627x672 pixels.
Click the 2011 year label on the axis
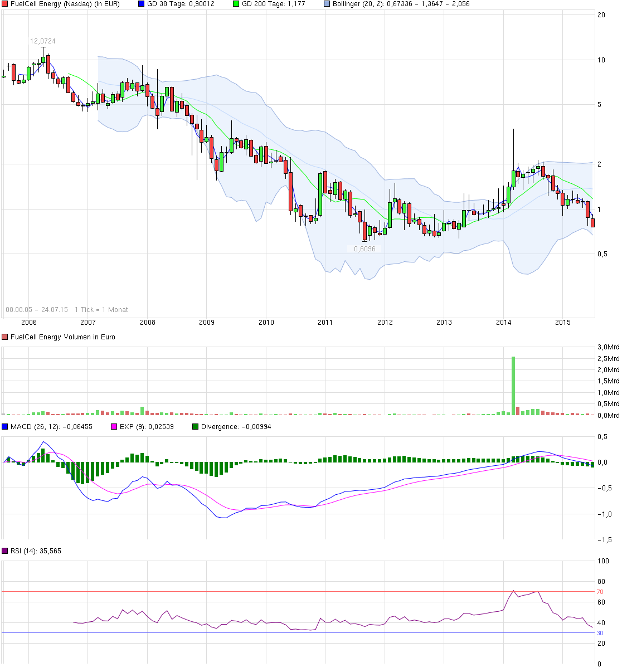click(x=325, y=323)
